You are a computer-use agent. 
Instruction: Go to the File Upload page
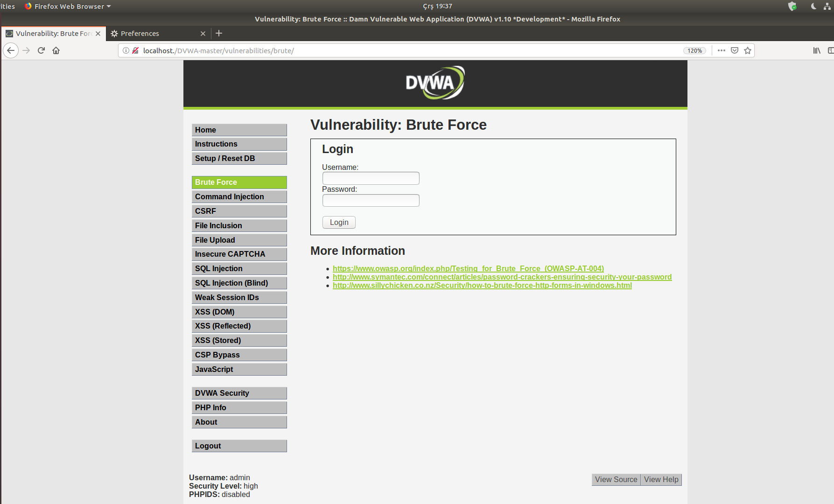coord(239,240)
